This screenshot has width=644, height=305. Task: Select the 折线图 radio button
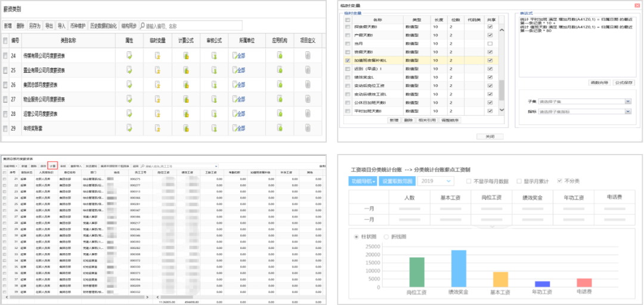pyautogui.click(x=386, y=236)
